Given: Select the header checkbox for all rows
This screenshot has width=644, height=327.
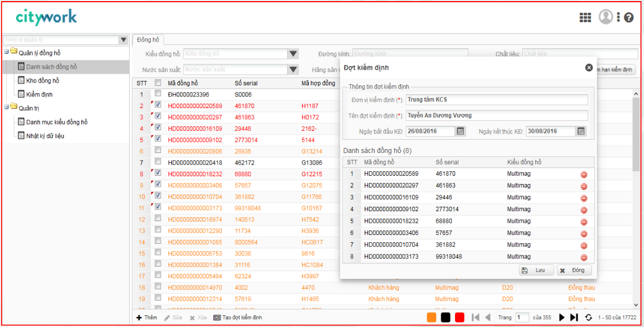Looking at the screenshot, I should (x=158, y=83).
